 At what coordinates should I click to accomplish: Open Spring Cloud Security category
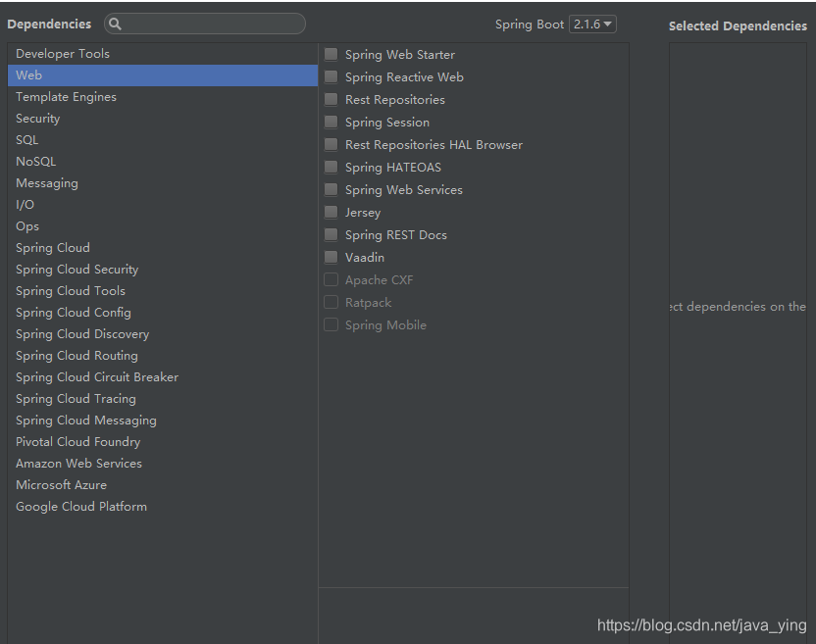(163, 270)
